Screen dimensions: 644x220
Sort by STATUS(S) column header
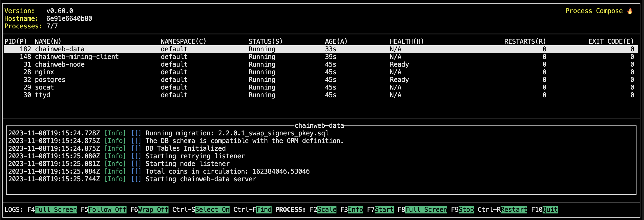click(x=266, y=41)
